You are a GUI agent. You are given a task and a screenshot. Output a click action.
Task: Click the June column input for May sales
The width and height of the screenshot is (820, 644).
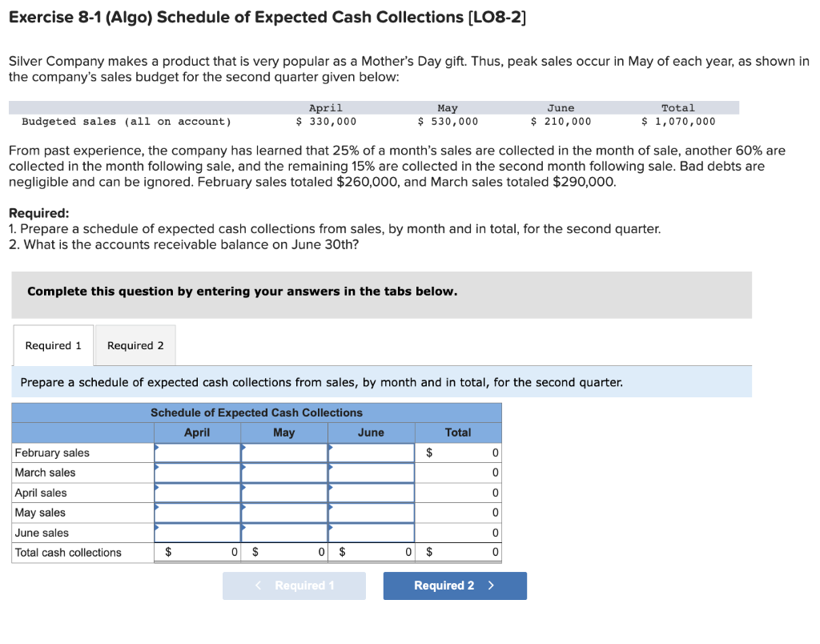371,513
